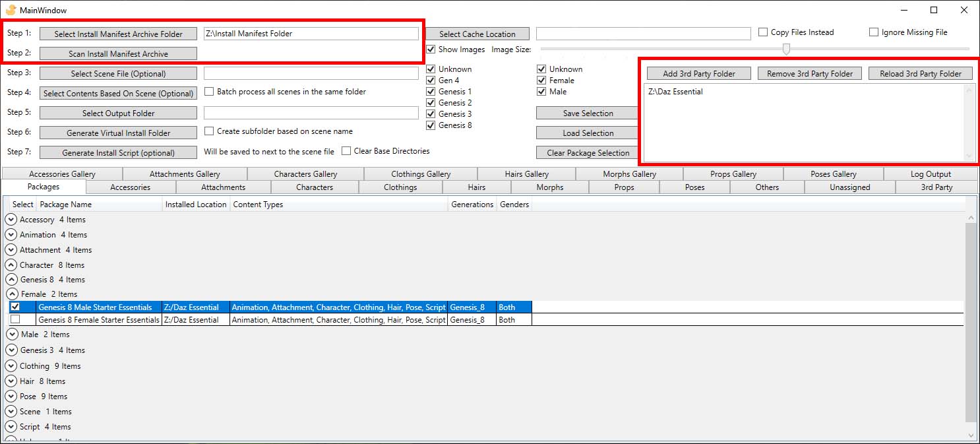Expand the Accessory group chevron
This screenshot has width=980, height=444.
(11, 220)
